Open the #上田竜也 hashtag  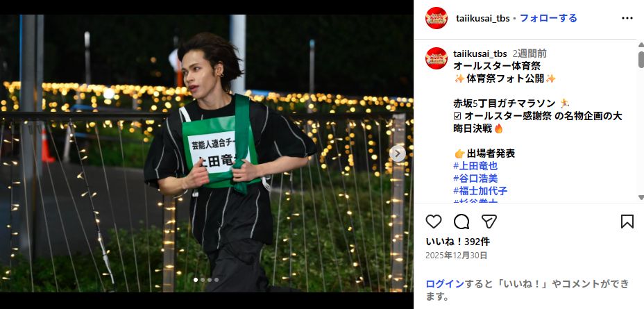click(475, 166)
